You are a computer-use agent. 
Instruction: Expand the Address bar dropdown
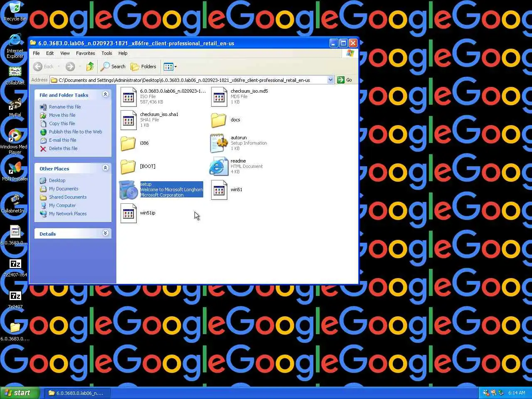pos(330,80)
